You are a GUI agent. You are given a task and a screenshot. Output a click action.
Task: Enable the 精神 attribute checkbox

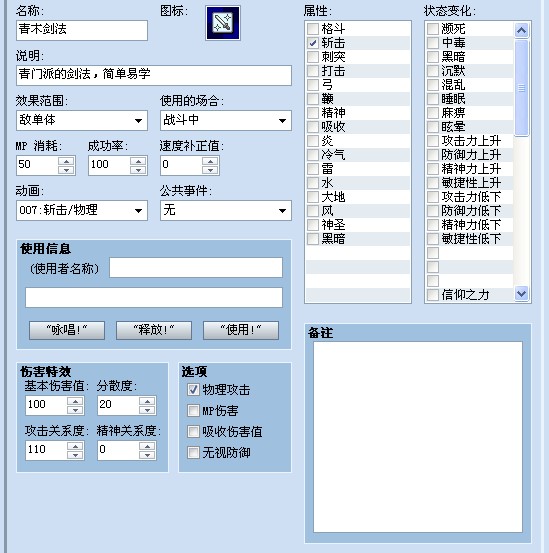click(313, 113)
